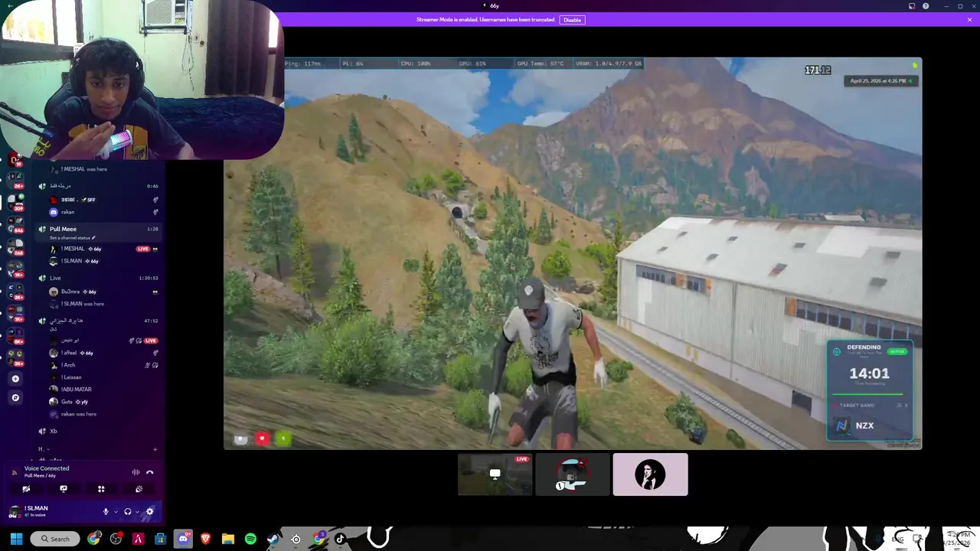Select user ! Leixsan in the channel
The image size is (980, 551).
click(x=103, y=377)
